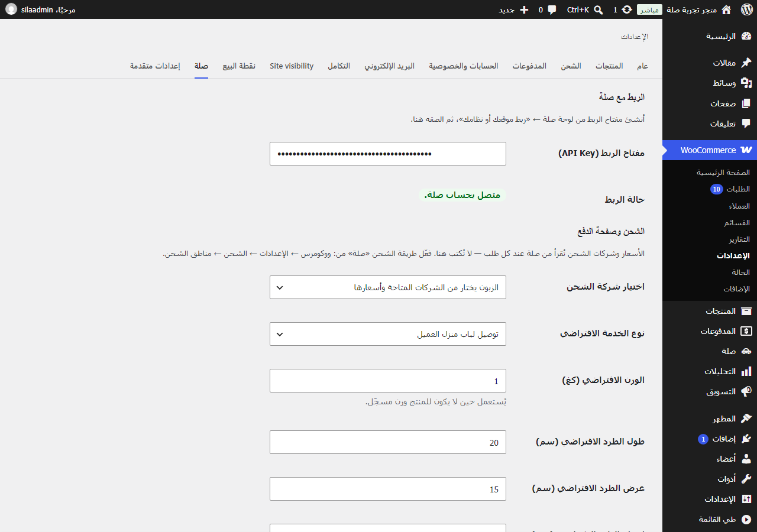Viewport: 757px width, 532px height.
Task: Go to the إعدادات متقدمة tab
Action: (x=155, y=66)
